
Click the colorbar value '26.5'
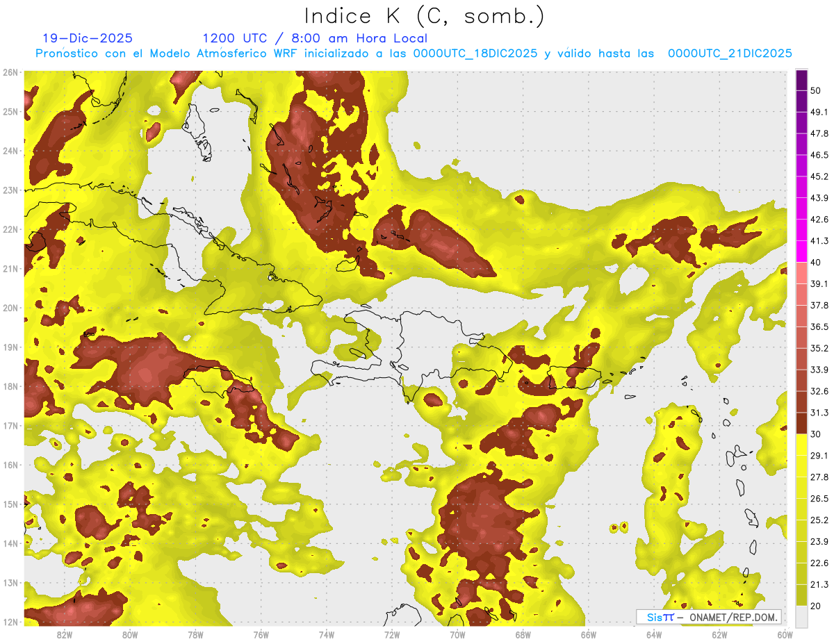tap(819, 499)
